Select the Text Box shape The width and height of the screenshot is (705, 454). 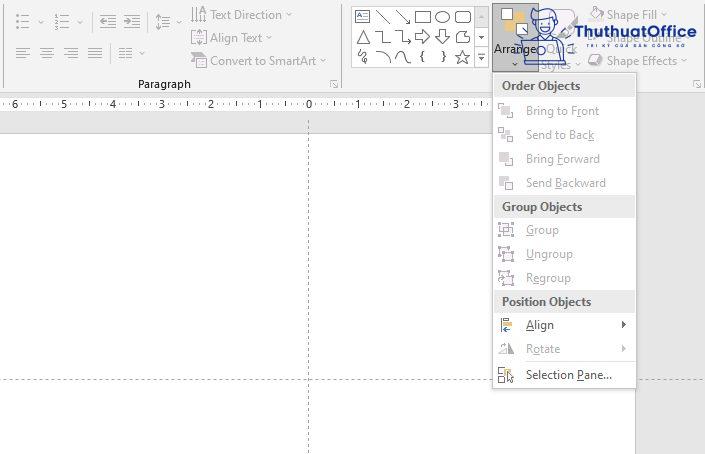(362, 17)
